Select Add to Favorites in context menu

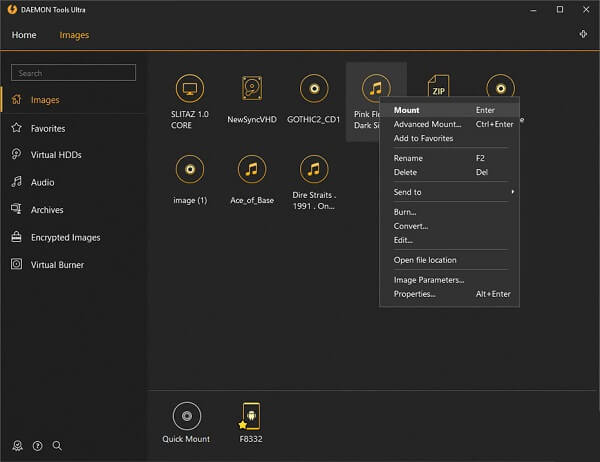pos(449,139)
